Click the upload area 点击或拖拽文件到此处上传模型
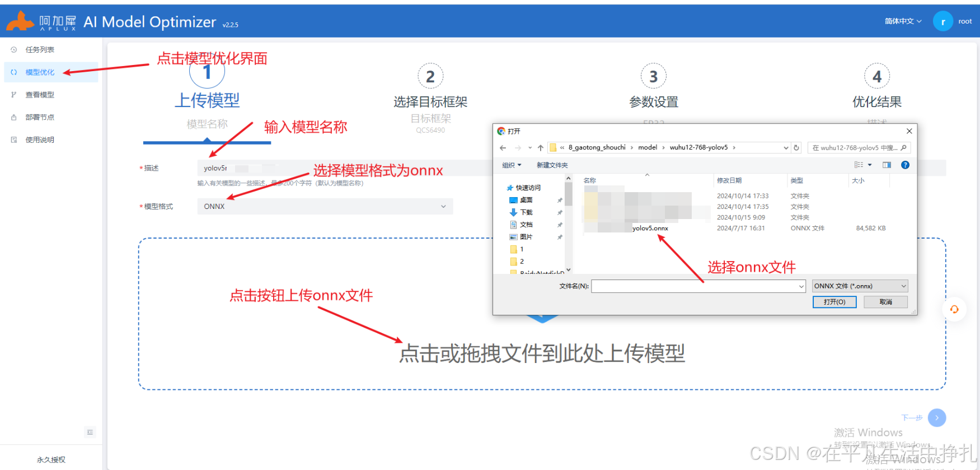980x470 pixels. pyautogui.click(x=542, y=314)
